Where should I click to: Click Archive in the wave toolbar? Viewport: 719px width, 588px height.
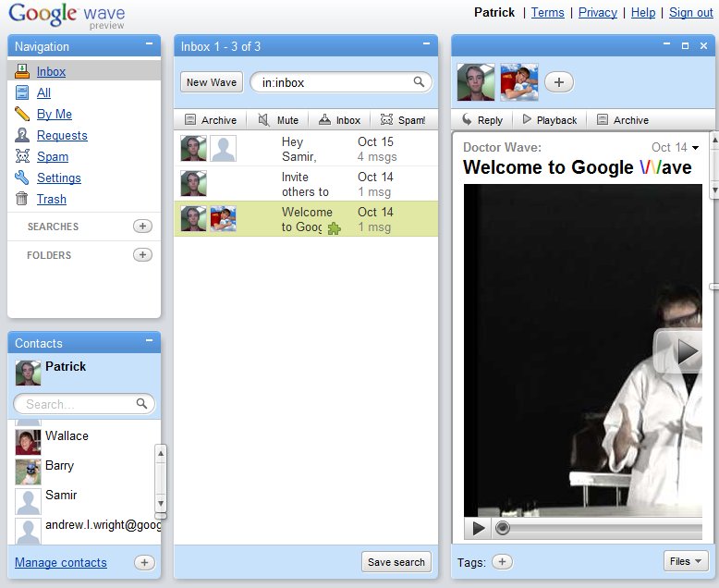623,120
